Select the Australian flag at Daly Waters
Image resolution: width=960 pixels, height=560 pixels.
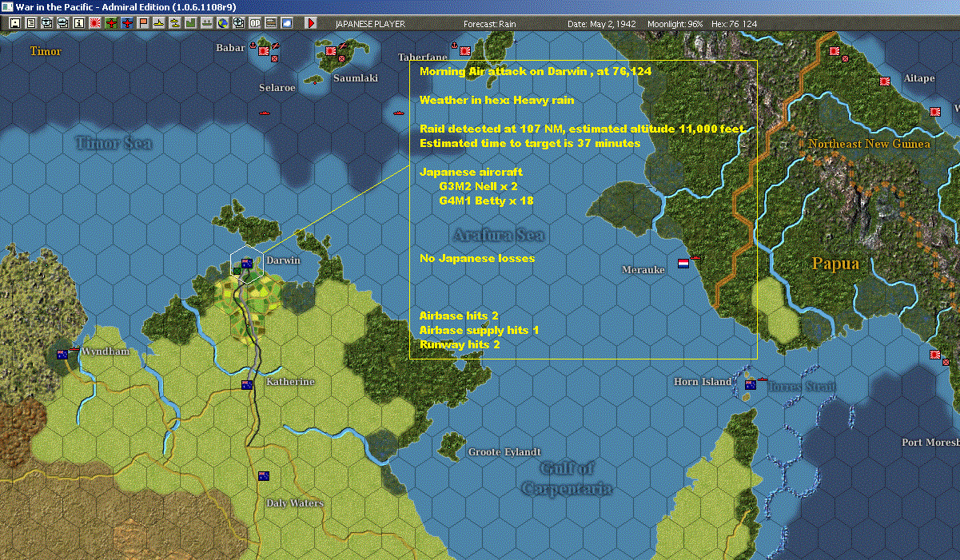click(264, 476)
